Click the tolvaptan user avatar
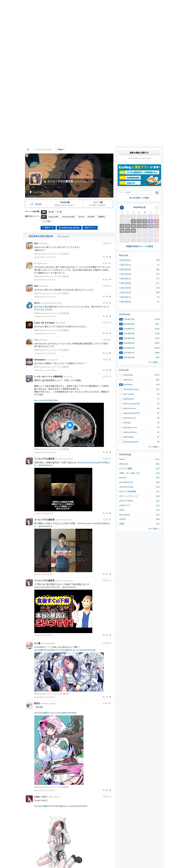Viewport: 186px width, 868px height. click(x=29, y=362)
